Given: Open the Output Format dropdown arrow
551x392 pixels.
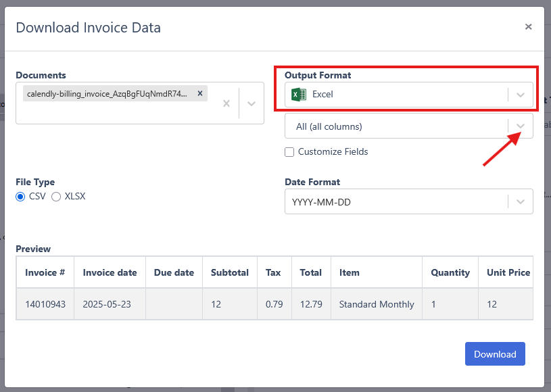Looking at the screenshot, I should (x=521, y=95).
